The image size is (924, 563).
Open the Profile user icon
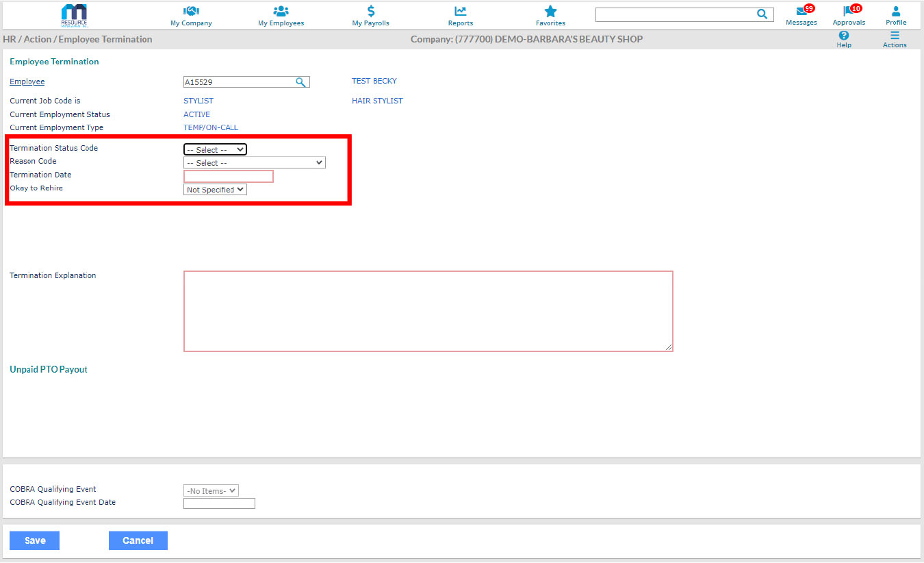coord(895,11)
